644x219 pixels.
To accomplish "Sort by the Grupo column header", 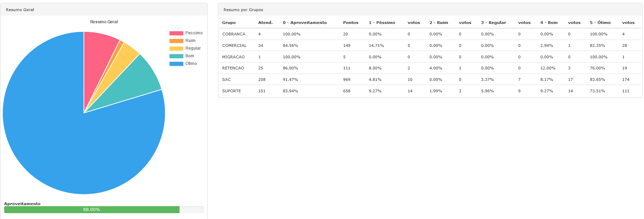I will [229, 23].
